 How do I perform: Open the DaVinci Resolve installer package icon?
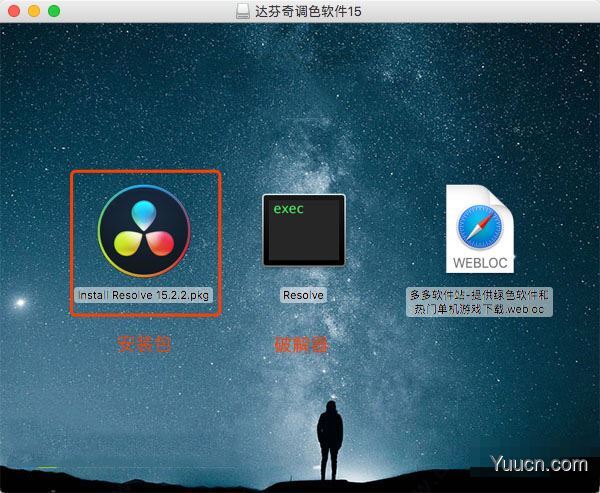(x=144, y=231)
